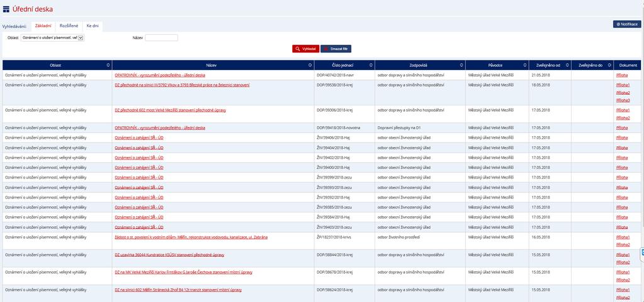Open DZ uzavírka 36044 Kundratice link
The width and height of the screenshot is (644, 302).
(x=169, y=255)
